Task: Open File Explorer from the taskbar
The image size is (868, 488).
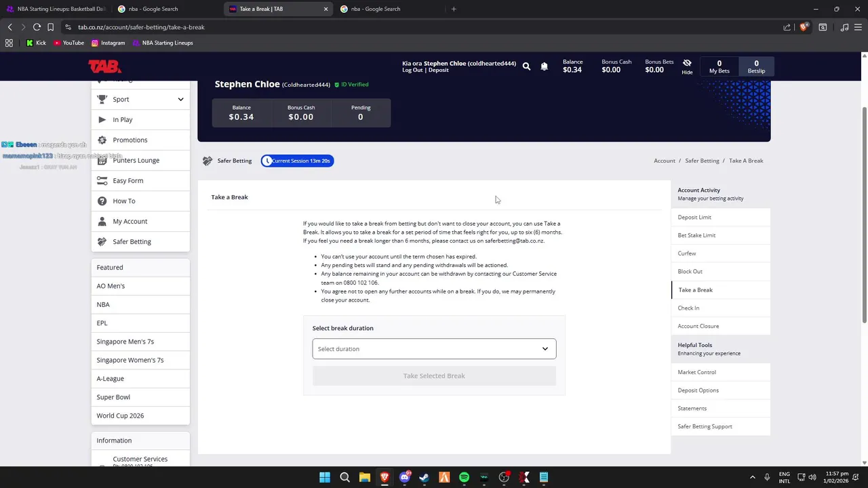Action: click(x=364, y=477)
